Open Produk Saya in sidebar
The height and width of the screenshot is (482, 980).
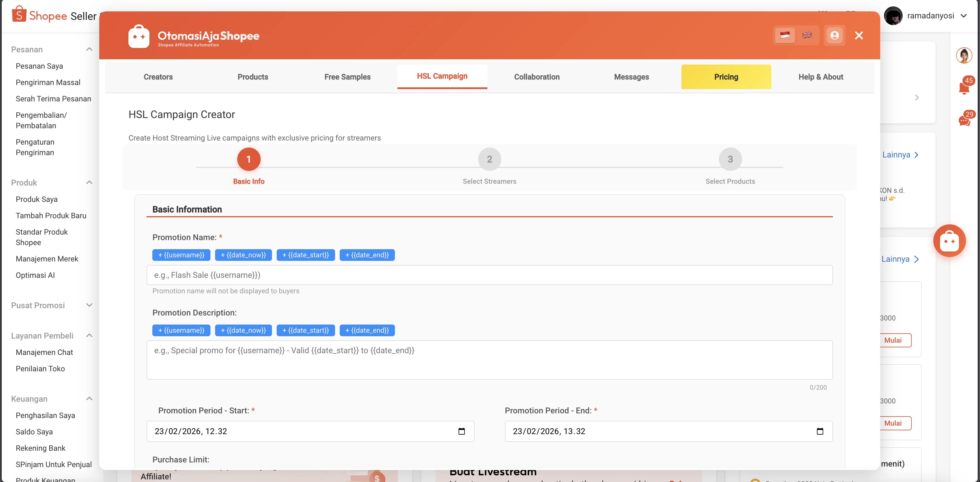(x=36, y=199)
